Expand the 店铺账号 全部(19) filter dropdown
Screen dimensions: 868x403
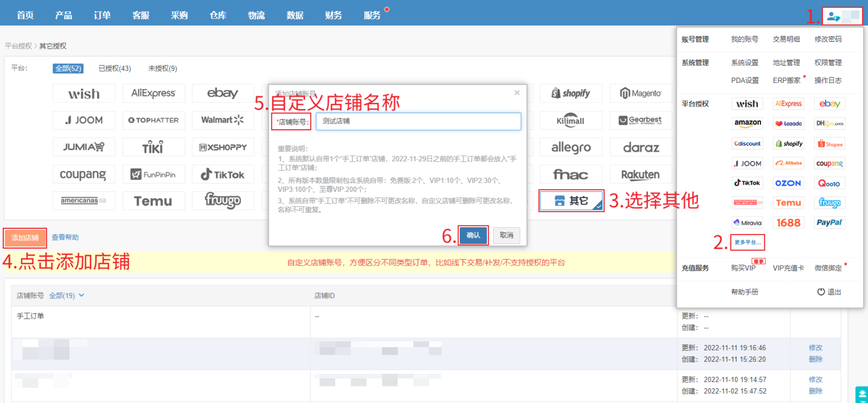67,296
